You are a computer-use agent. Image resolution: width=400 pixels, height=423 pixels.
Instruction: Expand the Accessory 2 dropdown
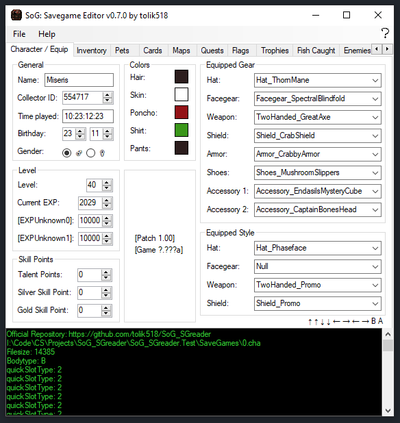(x=375, y=210)
